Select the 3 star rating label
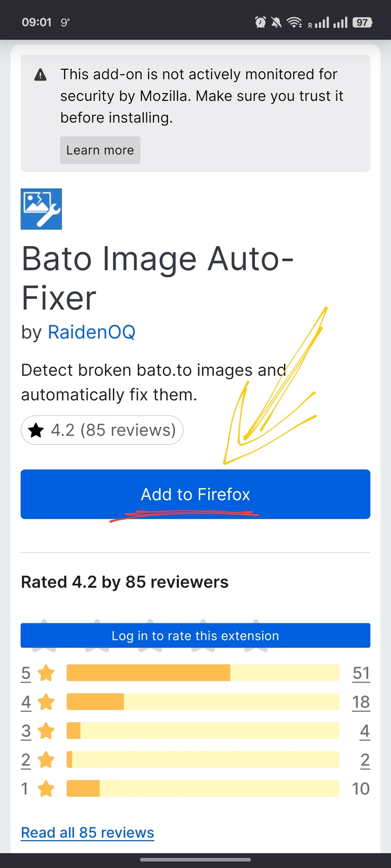 [26, 731]
